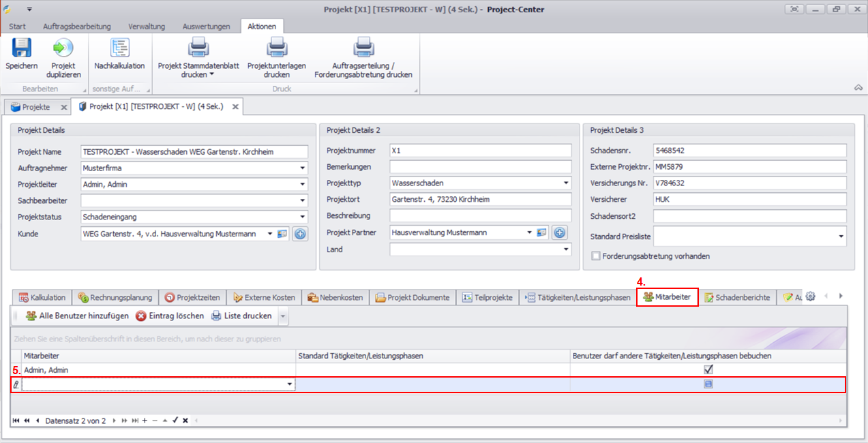Image resolution: width=868 pixels, height=443 pixels.
Task: Uncheck booking permission for Admin, Admin
Action: click(708, 369)
